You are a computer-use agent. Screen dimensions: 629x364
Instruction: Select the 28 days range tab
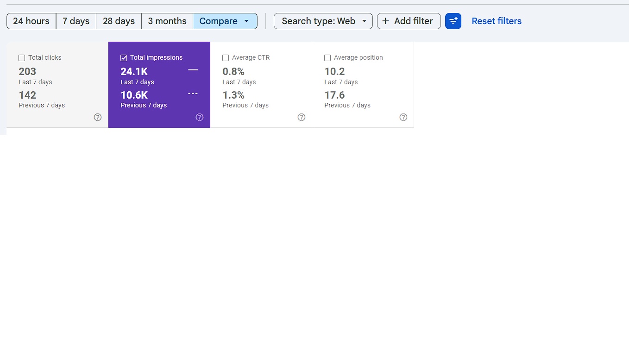pyautogui.click(x=119, y=21)
